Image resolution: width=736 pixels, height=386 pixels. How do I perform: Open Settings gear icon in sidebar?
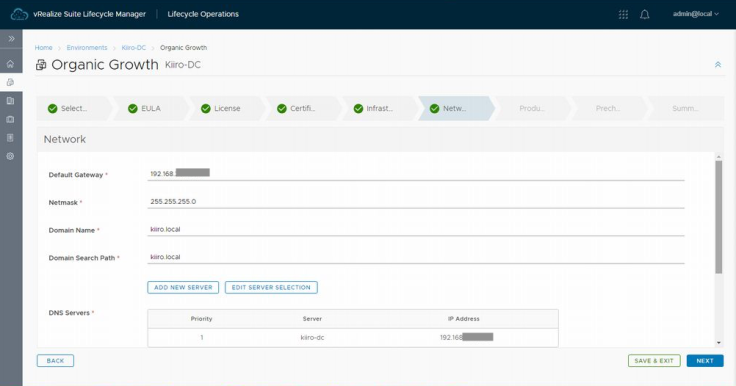click(x=10, y=156)
